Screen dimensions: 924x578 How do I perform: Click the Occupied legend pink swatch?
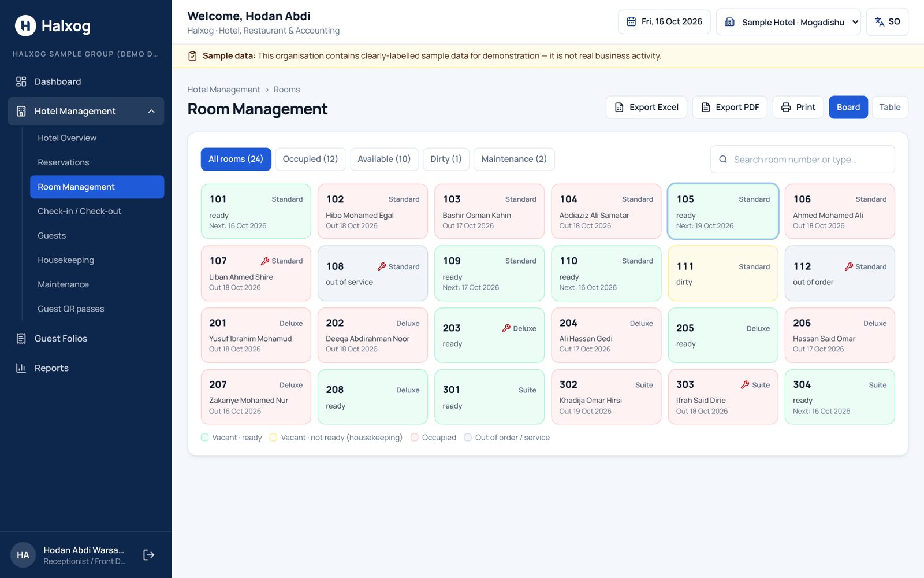point(415,438)
